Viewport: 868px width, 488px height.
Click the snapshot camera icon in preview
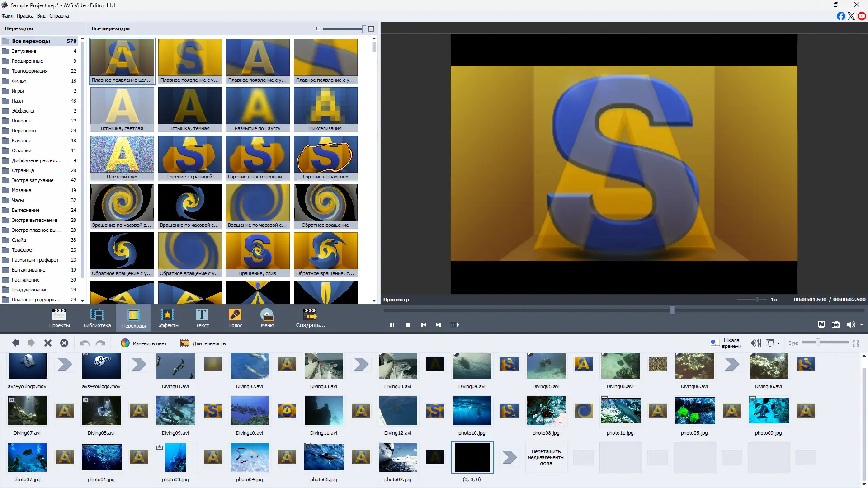pos(836,324)
